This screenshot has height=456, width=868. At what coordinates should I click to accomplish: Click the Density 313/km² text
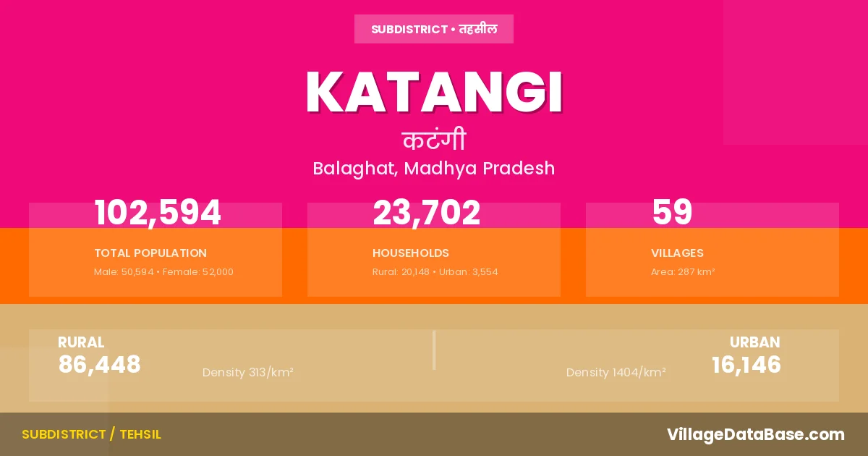pos(247,373)
